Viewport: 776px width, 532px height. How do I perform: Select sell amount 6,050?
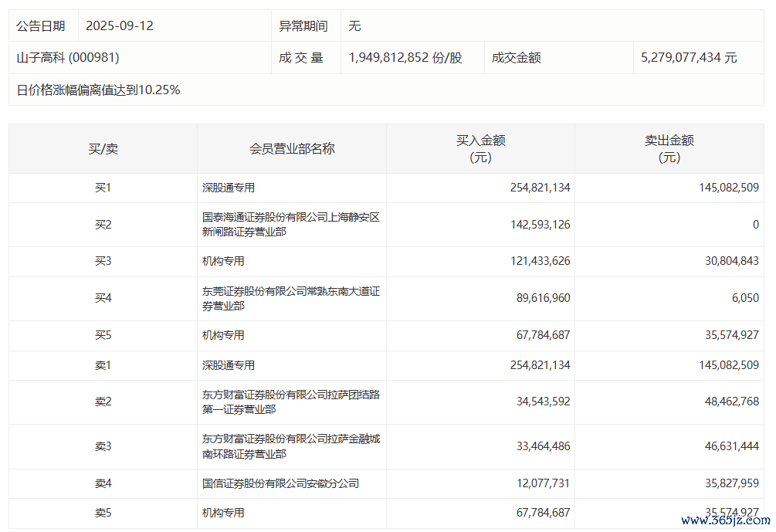[745, 298]
